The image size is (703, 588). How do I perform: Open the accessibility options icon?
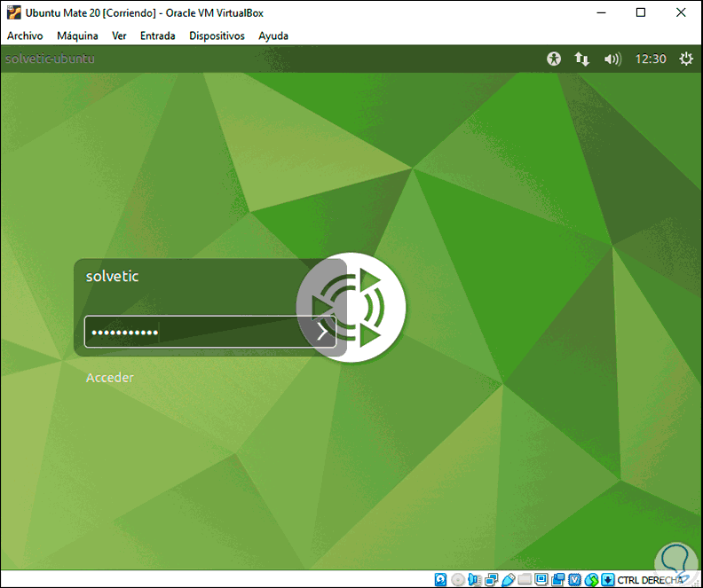point(554,59)
